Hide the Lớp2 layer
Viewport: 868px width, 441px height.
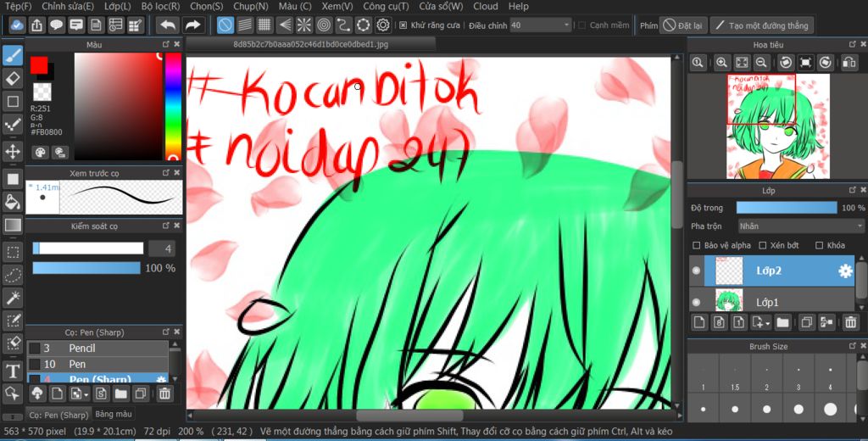[697, 271]
